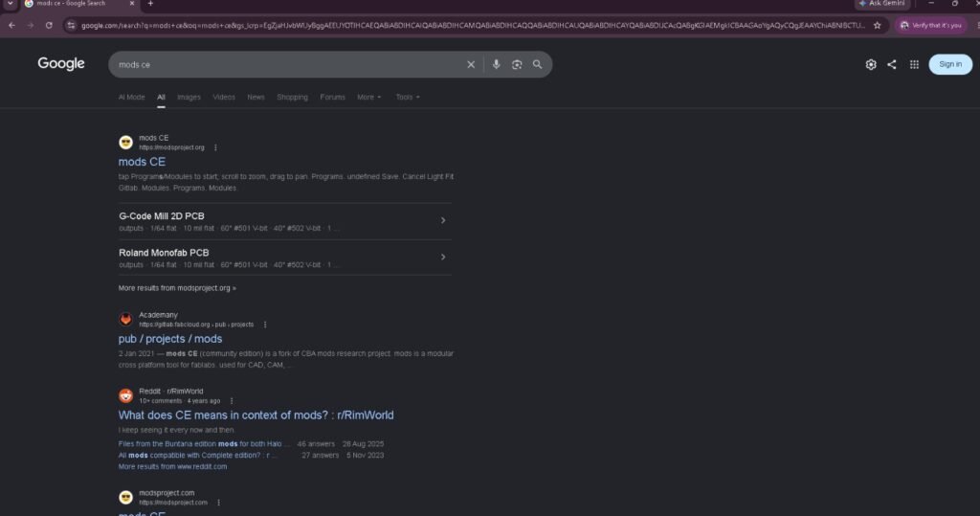This screenshot has height=516, width=980.
Task: Expand the More dropdown
Action: pyautogui.click(x=368, y=97)
